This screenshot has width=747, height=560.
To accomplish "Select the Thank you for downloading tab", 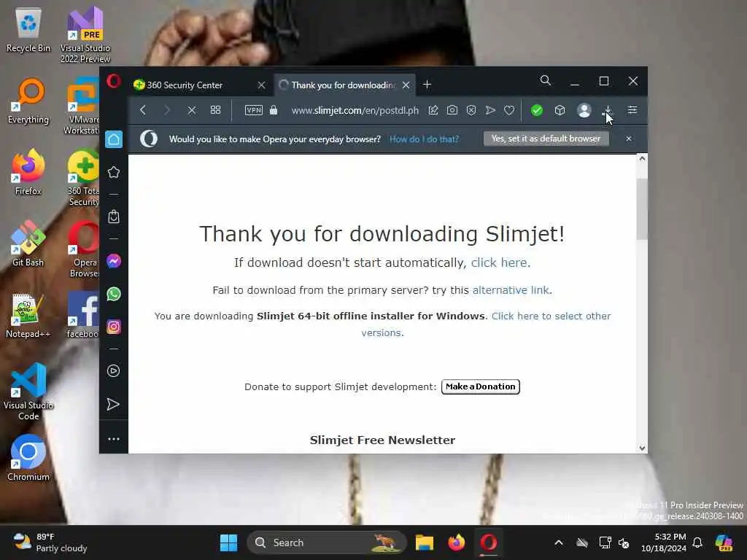I will [x=344, y=85].
